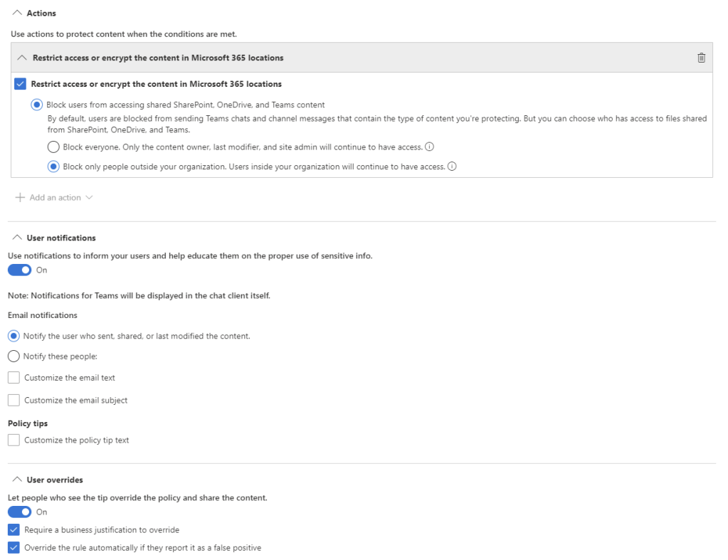This screenshot has width=728, height=560.
Task: Collapse the Actions section
Action: 16,13
